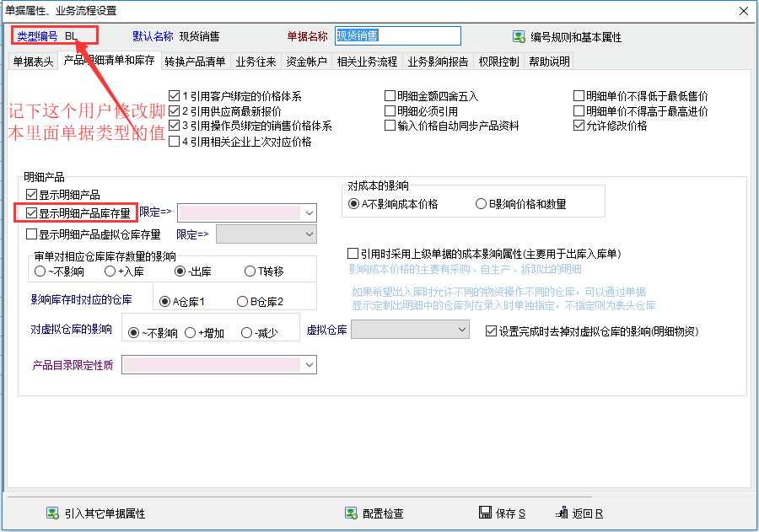Click the 返回 exit icon

[x=563, y=513]
